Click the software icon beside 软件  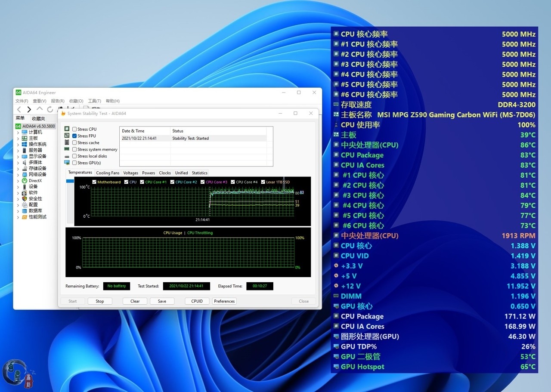[x=25, y=192]
